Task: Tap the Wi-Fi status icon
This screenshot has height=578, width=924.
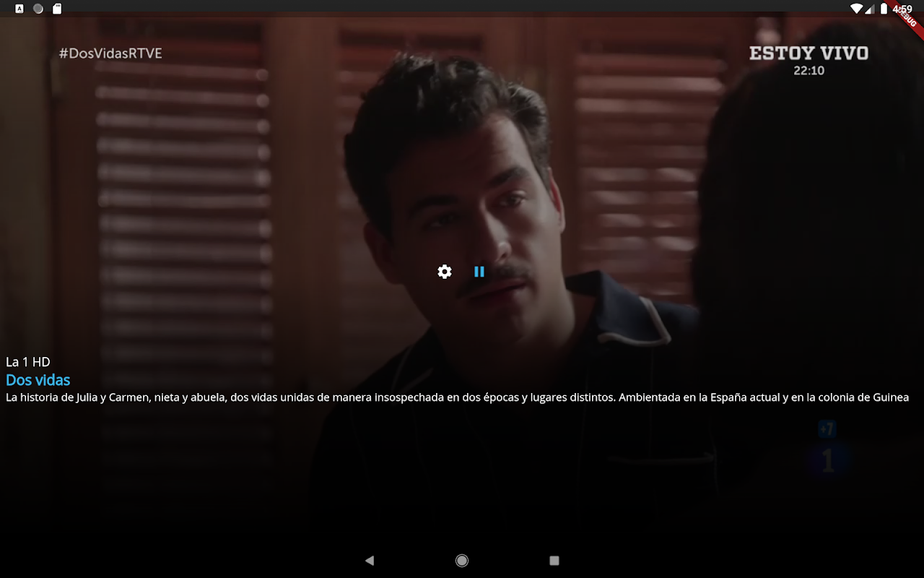Action: tap(857, 9)
